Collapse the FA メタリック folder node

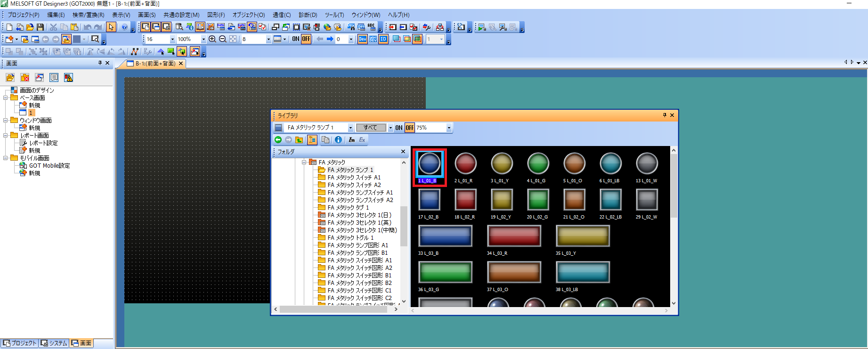[304, 162]
